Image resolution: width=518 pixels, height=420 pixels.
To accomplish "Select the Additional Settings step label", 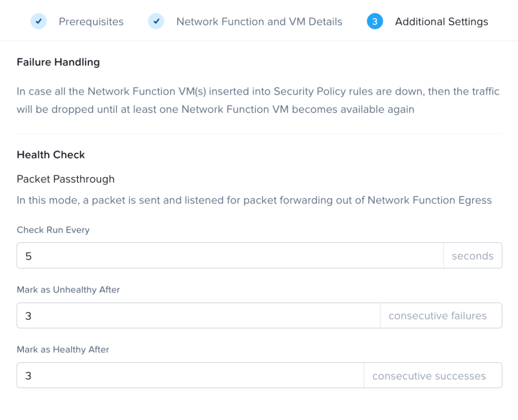I will coord(441,22).
